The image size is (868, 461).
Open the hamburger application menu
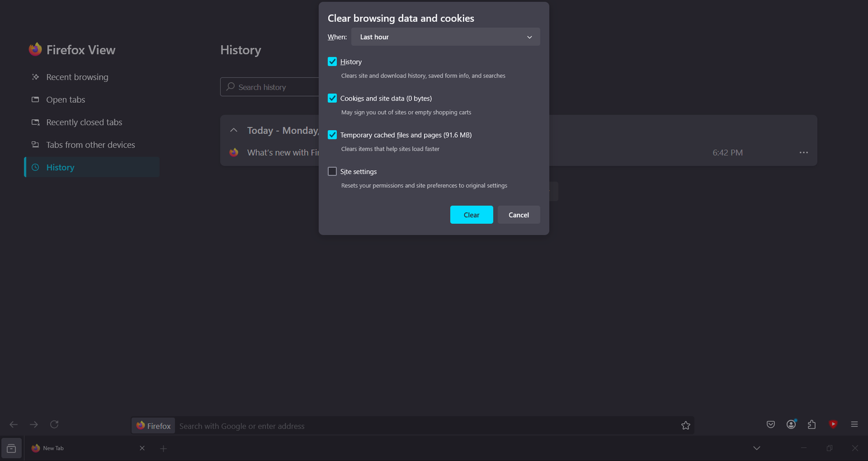pyautogui.click(x=854, y=425)
